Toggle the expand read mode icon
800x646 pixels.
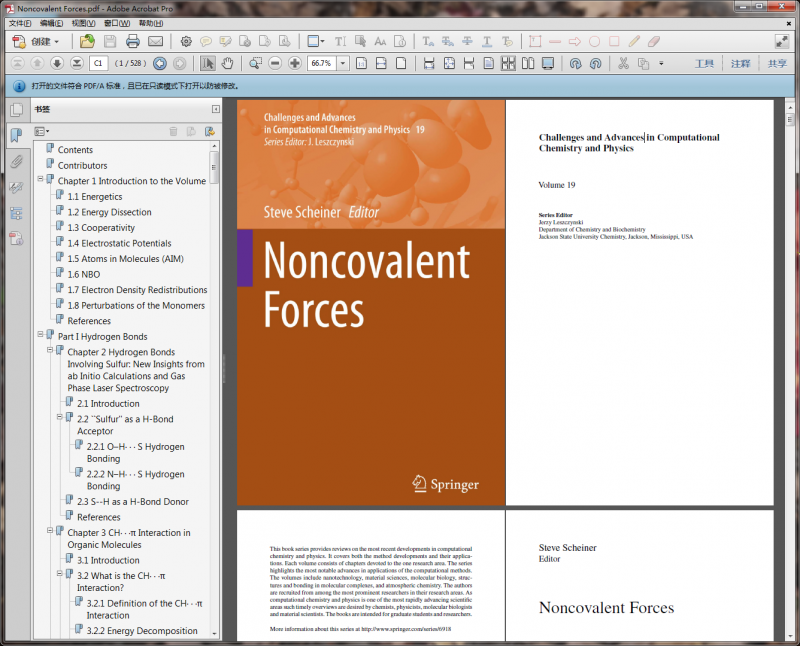pos(782,41)
